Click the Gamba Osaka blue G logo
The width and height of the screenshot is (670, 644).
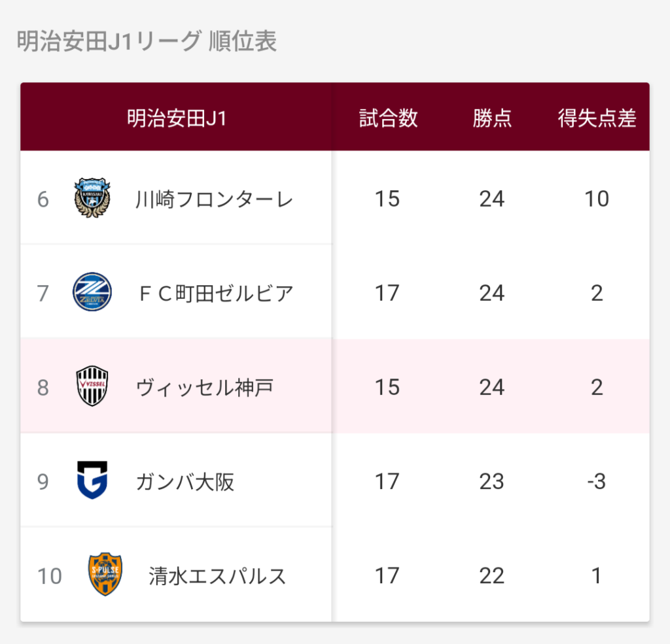click(x=92, y=480)
